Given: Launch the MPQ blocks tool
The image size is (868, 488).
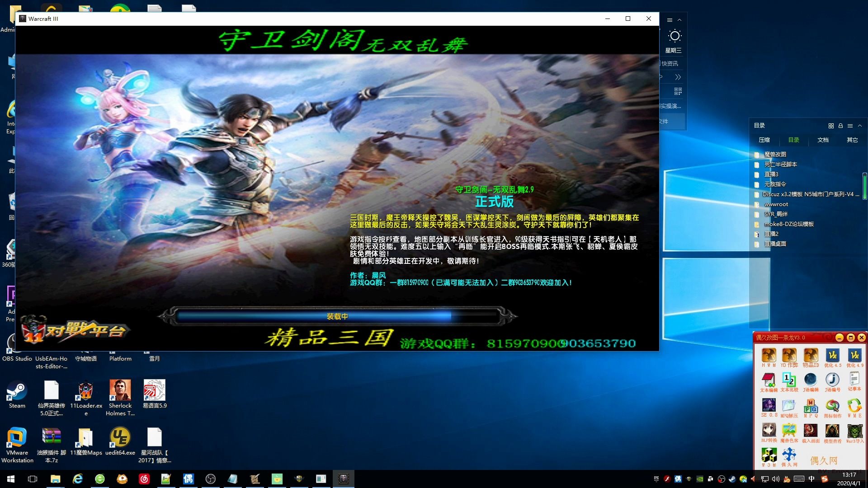Looking at the screenshot, I should pos(811,408).
